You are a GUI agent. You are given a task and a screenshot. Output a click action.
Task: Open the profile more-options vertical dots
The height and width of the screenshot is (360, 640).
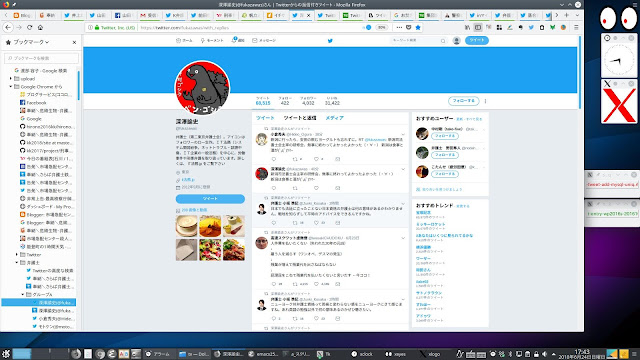[485, 101]
